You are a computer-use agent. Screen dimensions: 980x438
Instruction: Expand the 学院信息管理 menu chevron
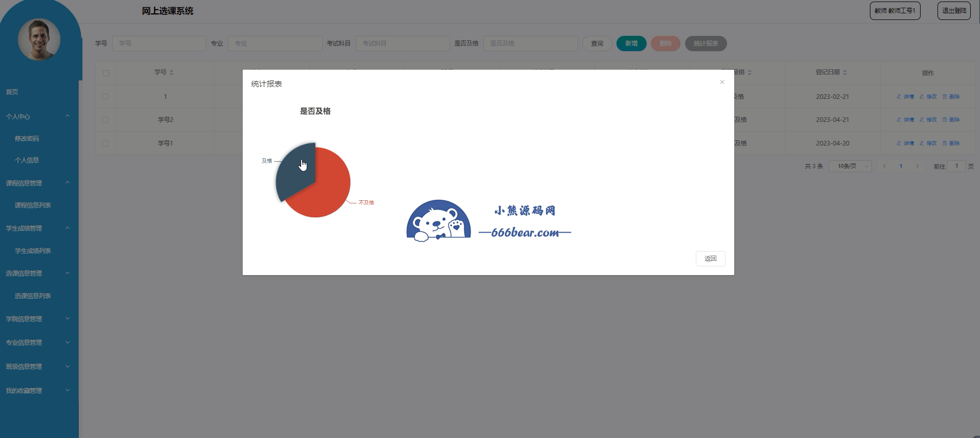pyautogui.click(x=68, y=319)
